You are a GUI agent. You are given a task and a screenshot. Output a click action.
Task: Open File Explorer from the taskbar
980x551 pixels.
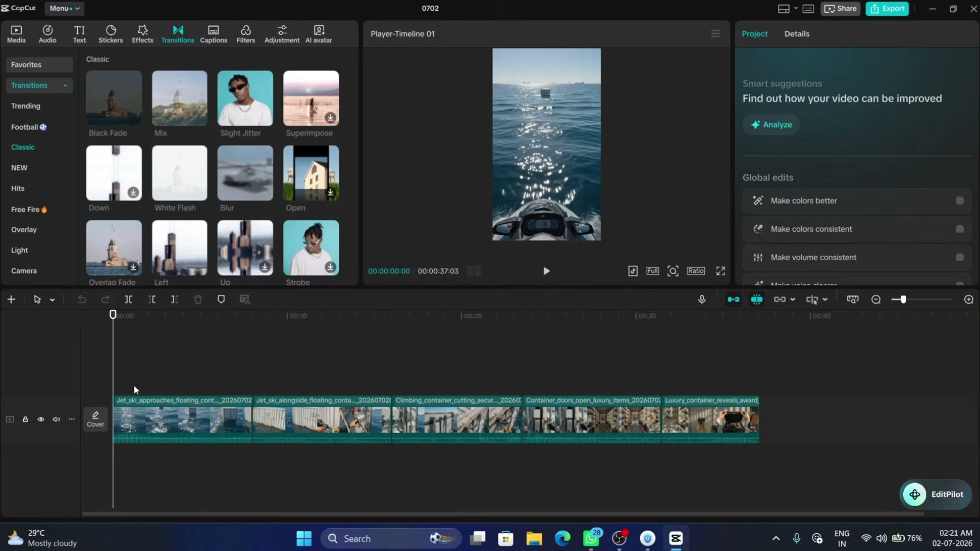point(534,538)
